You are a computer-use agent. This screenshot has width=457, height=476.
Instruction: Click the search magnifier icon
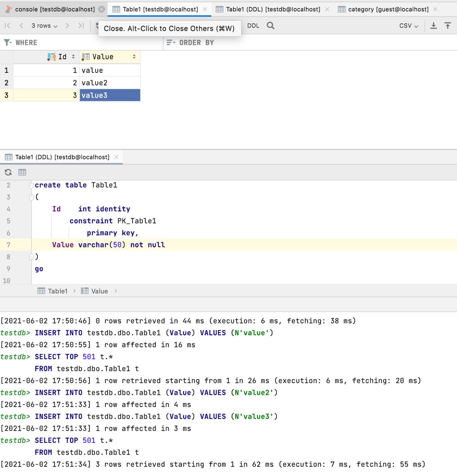coord(270,26)
